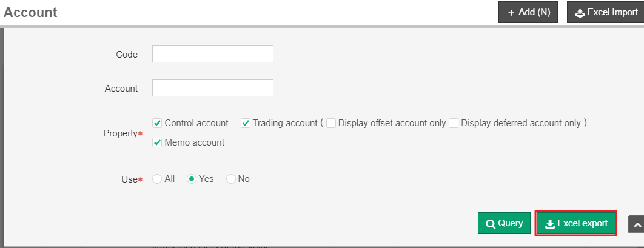
Task: Uncheck the Control account checkbox
Action: click(x=157, y=123)
